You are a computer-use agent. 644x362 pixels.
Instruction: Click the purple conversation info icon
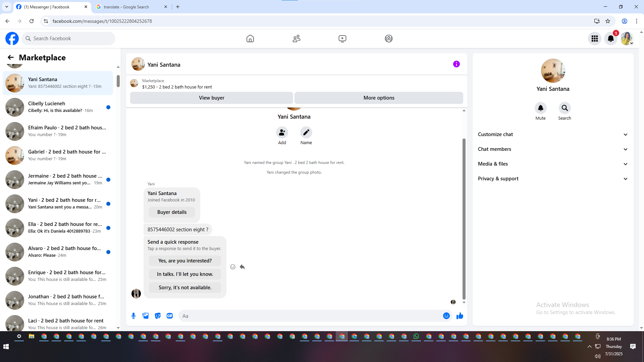coord(456,64)
